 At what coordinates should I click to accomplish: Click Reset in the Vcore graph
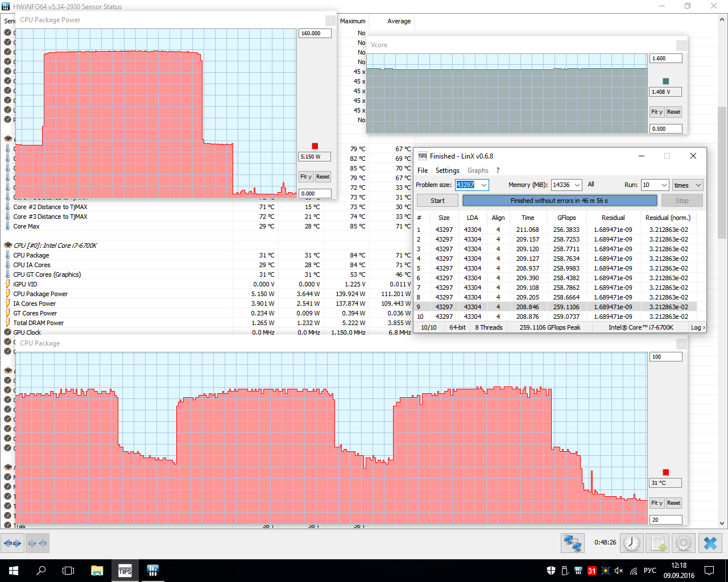point(673,112)
